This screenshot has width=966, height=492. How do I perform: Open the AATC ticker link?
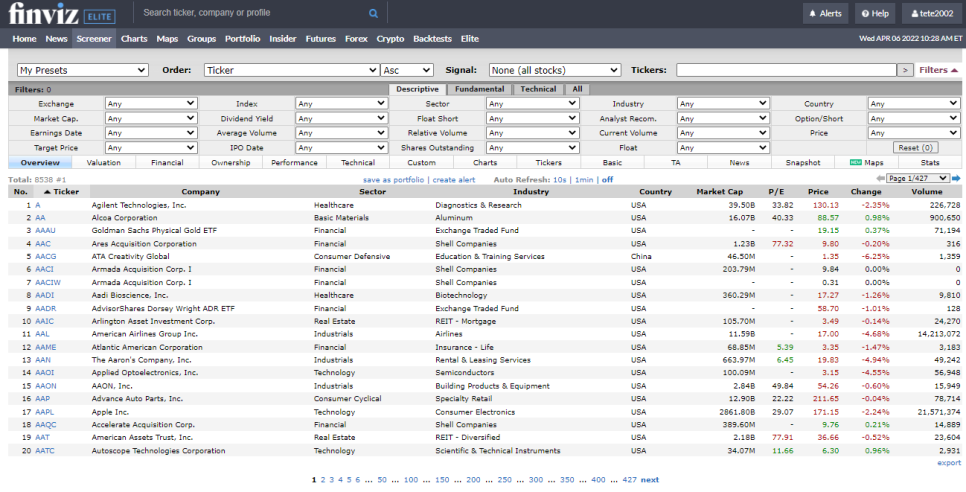45,451
